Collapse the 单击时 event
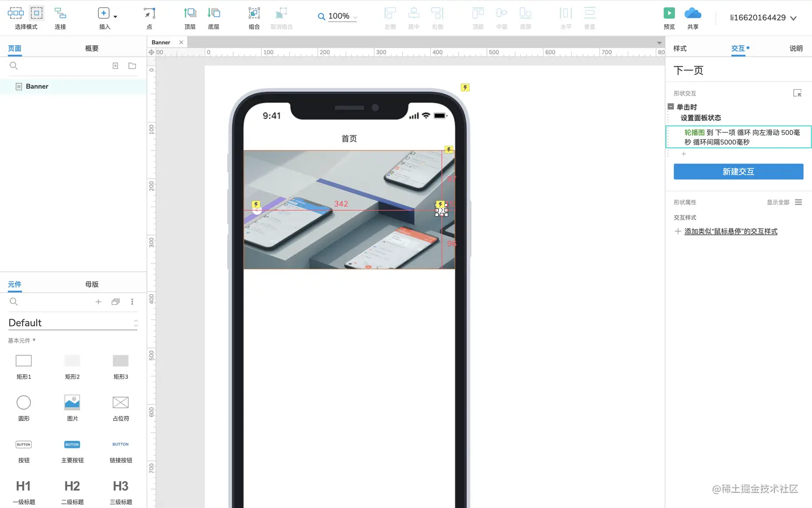 coord(671,106)
